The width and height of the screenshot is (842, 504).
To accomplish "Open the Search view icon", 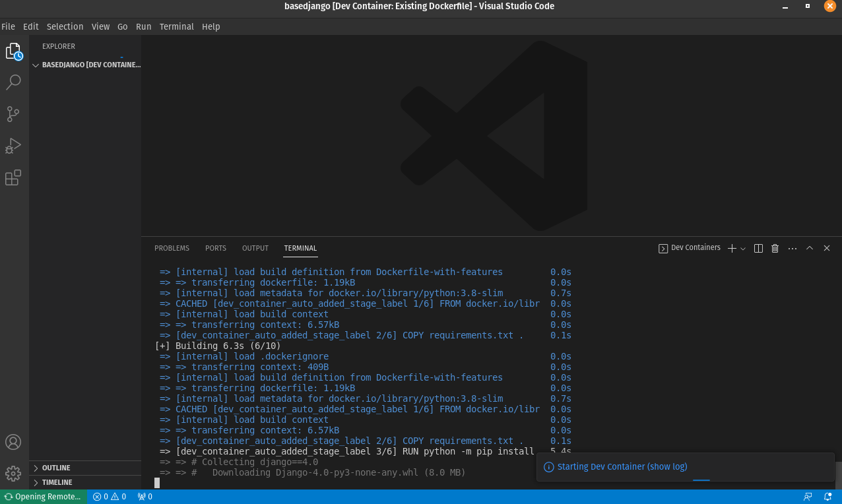I will [x=14, y=82].
